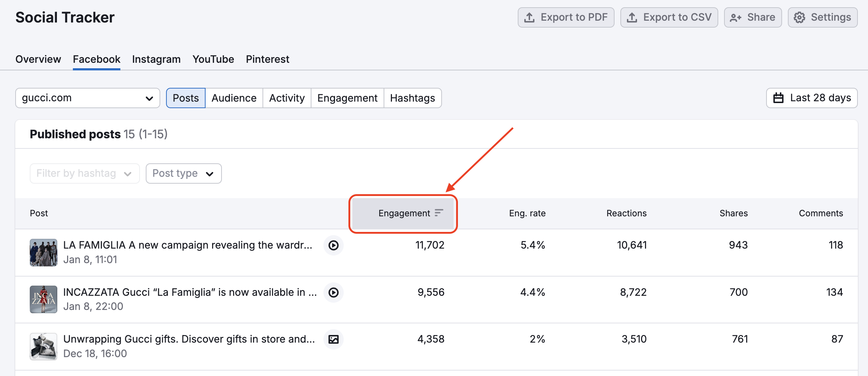Switch to the Instagram tab
Viewport: 868px width, 376px height.
(156, 59)
